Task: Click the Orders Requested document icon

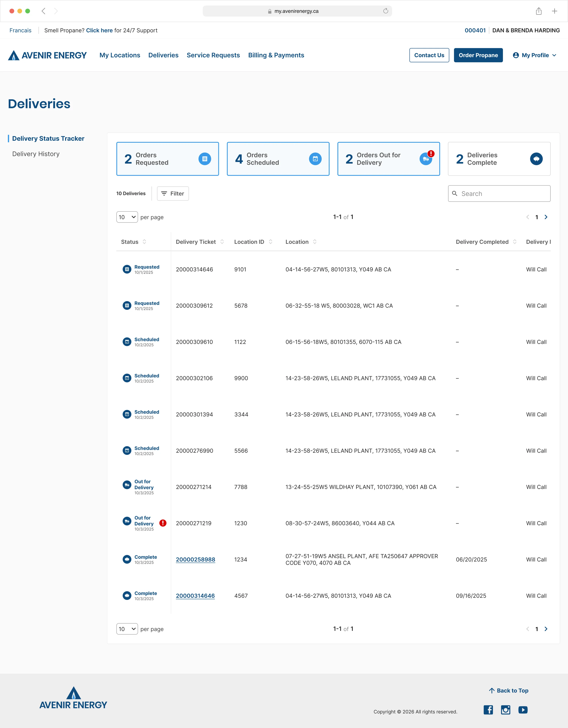Action: coord(205,159)
